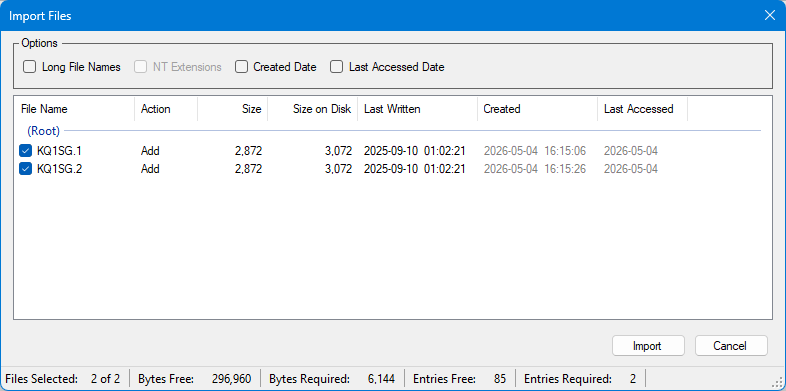Click created time 2026-05-04 16:15:06
Viewport: 786px width, 391px height.
pos(534,151)
